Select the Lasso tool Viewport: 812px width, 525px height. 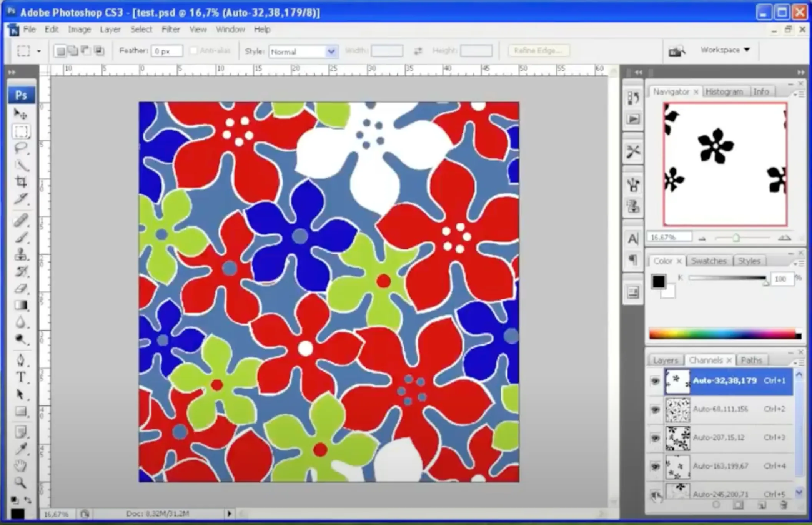pyautogui.click(x=21, y=148)
